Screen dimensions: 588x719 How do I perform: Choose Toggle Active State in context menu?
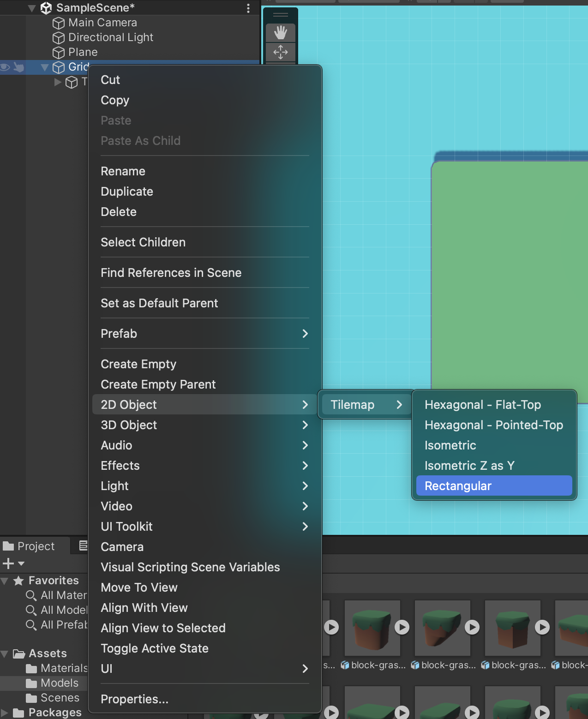point(155,648)
